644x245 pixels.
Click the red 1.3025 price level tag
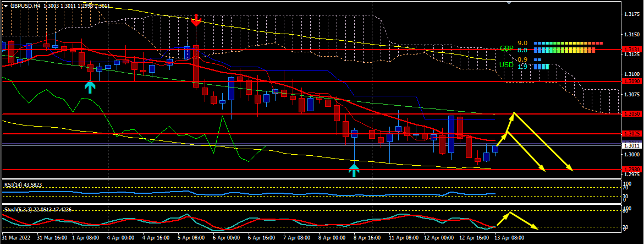(x=631, y=134)
